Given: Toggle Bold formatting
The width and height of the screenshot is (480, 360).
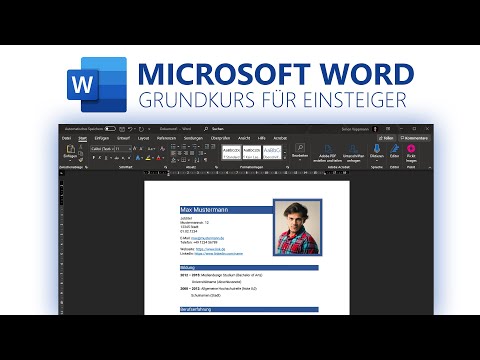Looking at the screenshot, I should tap(93, 158).
